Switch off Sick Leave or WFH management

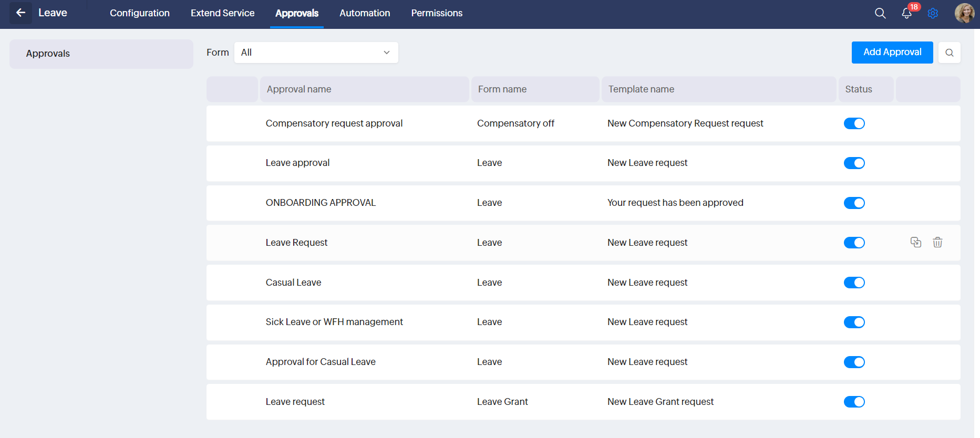pos(854,322)
